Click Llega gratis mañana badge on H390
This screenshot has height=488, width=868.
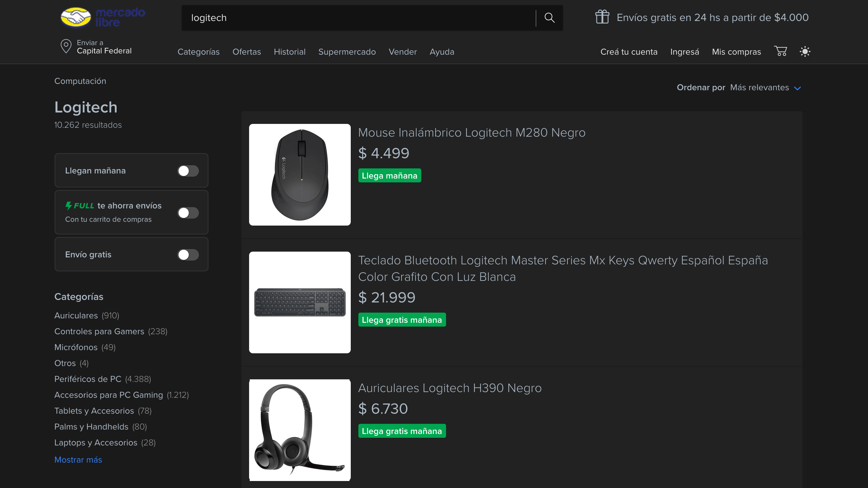click(402, 431)
